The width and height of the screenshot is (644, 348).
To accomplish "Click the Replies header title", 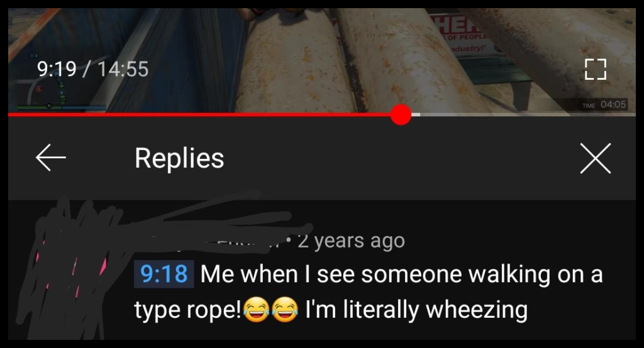I will pos(179,158).
